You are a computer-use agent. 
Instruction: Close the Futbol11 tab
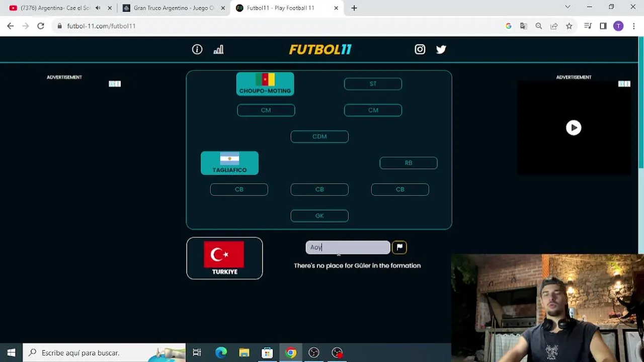pos(336,8)
